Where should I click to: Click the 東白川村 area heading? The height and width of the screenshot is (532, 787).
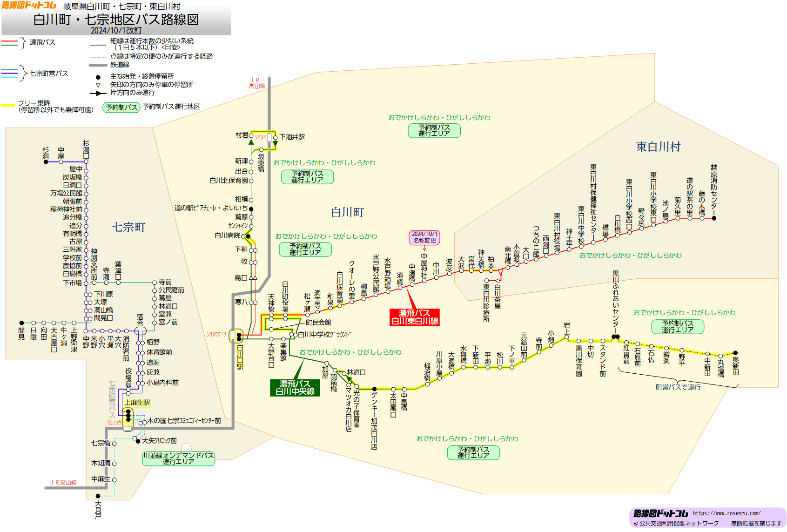click(x=658, y=147)
